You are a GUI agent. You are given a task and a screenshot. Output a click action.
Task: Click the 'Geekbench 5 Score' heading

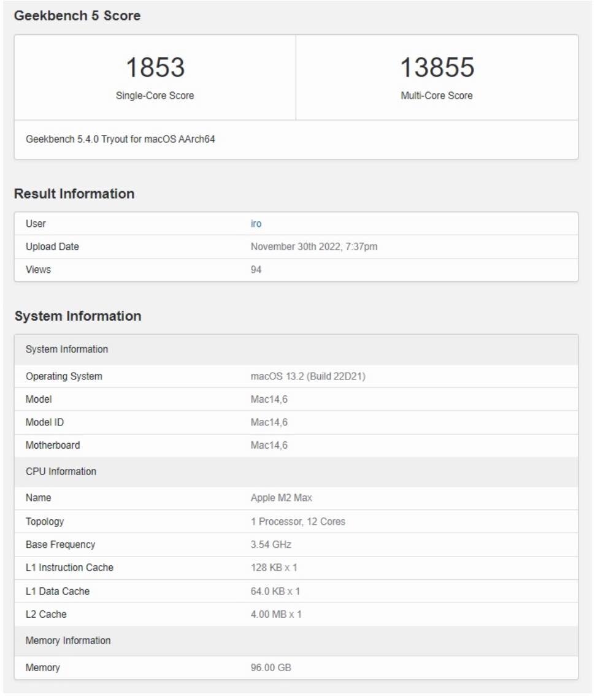77,15
